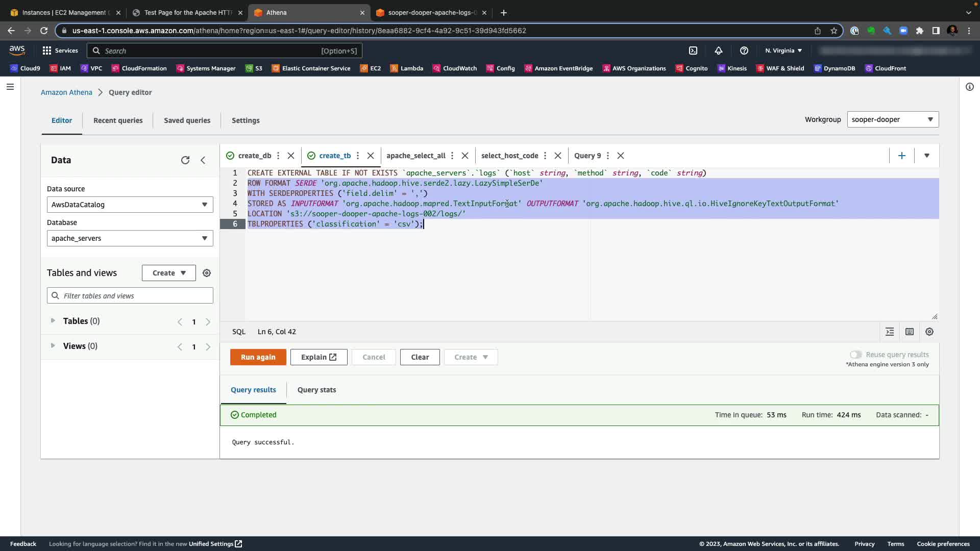
Task: Open Tables and views settings gear
Action: tap(207, 273)
